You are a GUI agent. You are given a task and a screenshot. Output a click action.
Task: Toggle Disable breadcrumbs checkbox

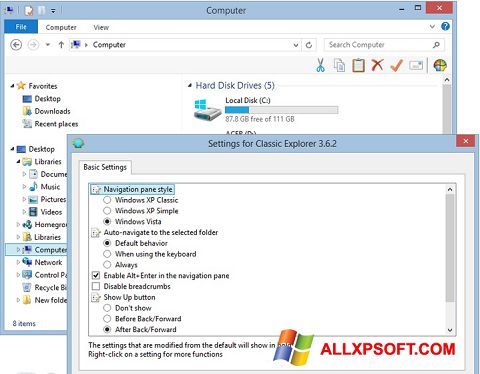(x=96, y=286)
